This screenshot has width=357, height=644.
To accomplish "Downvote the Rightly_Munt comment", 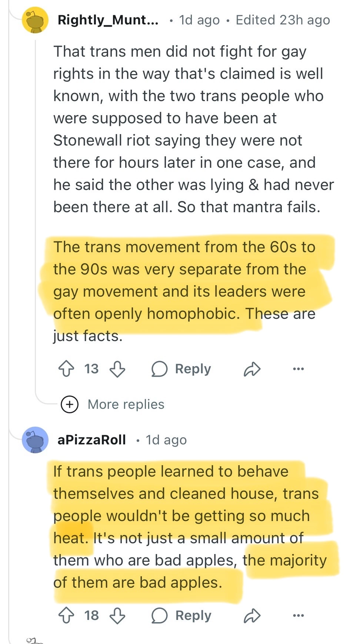I will click(117, 369).
